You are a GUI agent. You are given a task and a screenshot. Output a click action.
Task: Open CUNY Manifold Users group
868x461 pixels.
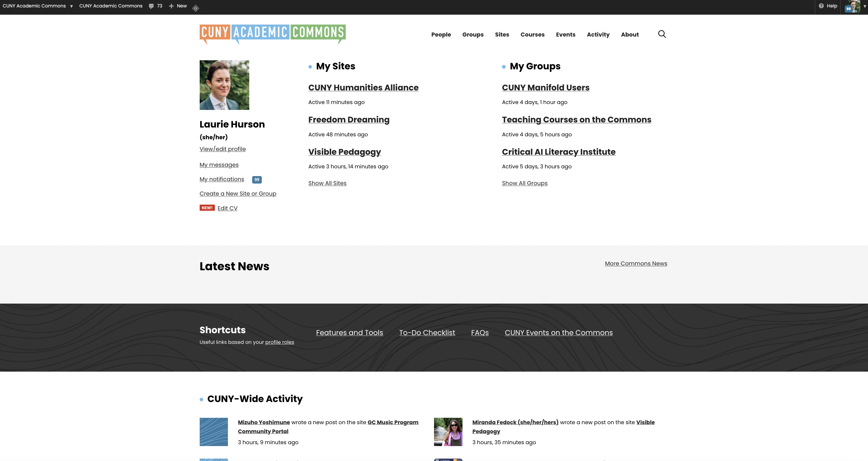(545, 88)
